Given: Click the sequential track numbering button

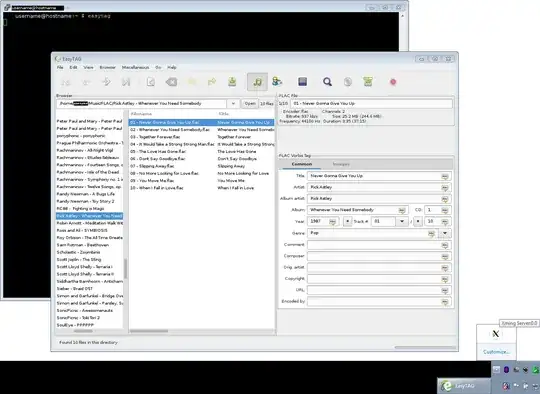Looking at the screenshot, I should click(347, 221).
